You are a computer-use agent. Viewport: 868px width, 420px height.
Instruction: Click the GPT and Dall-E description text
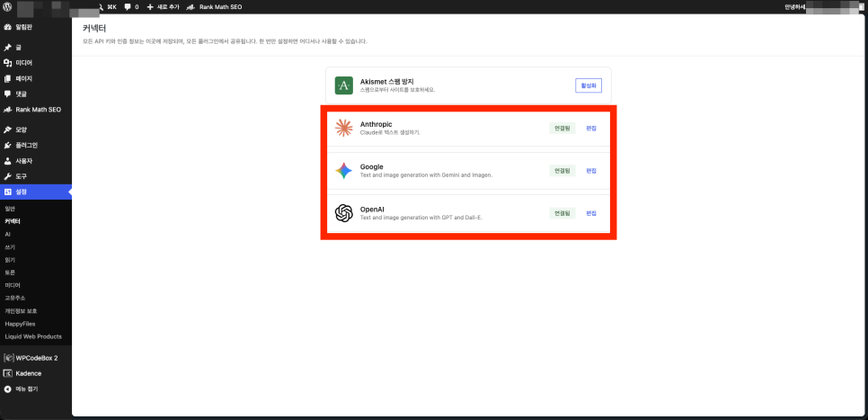(x=421, y=218)
